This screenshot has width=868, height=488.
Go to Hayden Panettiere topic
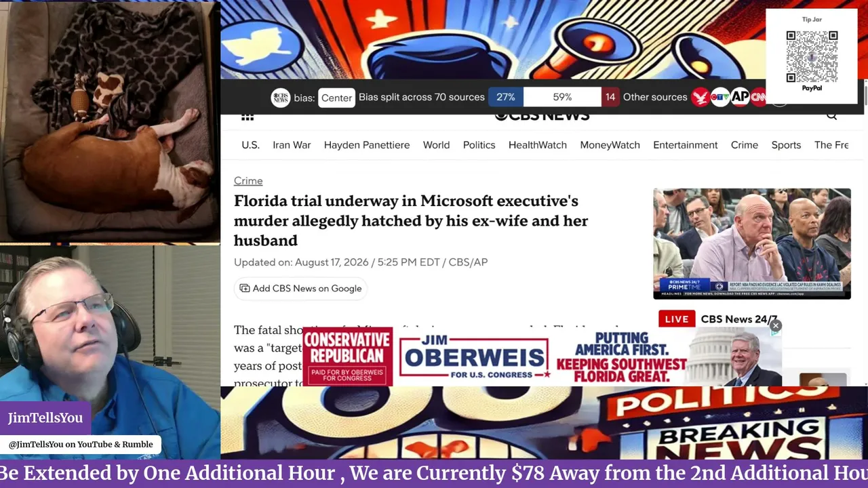tap(367, 145)
